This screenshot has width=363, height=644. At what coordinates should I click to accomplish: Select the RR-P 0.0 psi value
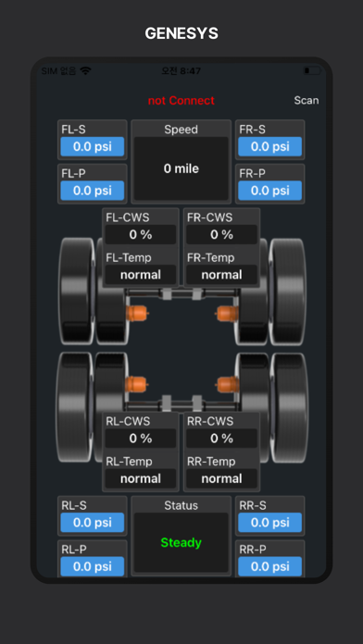coord(270,566)
